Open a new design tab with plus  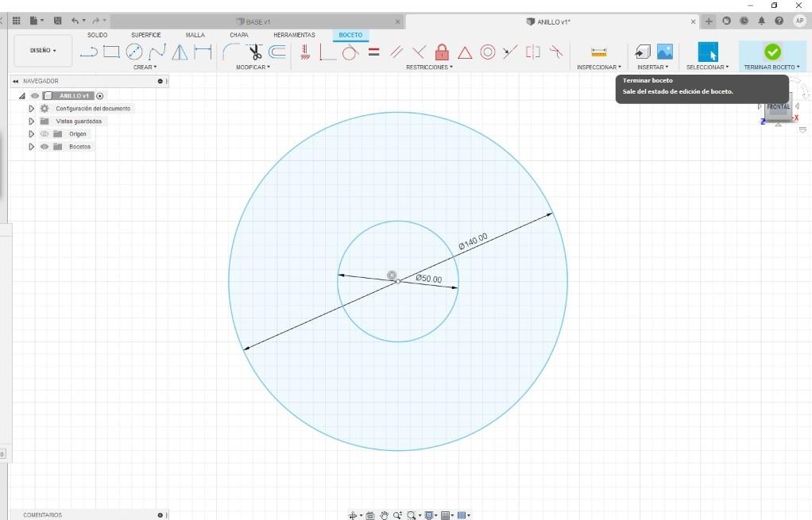[x=709, y=21]
